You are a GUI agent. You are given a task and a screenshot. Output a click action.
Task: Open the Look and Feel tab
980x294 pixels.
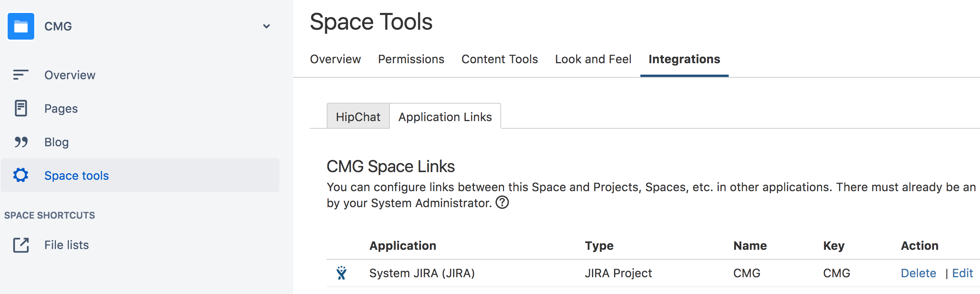tap(593, 59)
